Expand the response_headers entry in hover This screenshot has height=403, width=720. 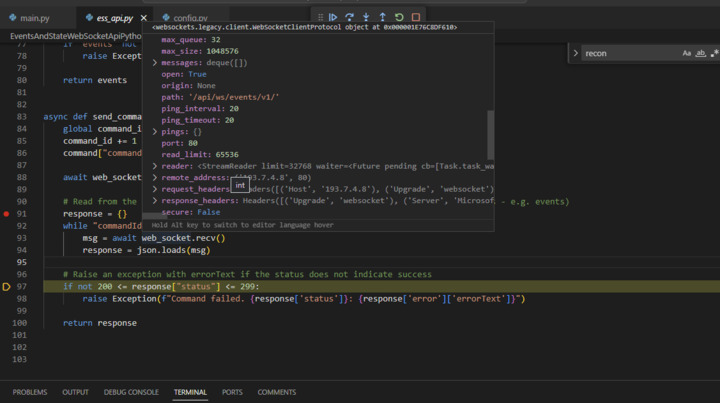coord(155,200)
